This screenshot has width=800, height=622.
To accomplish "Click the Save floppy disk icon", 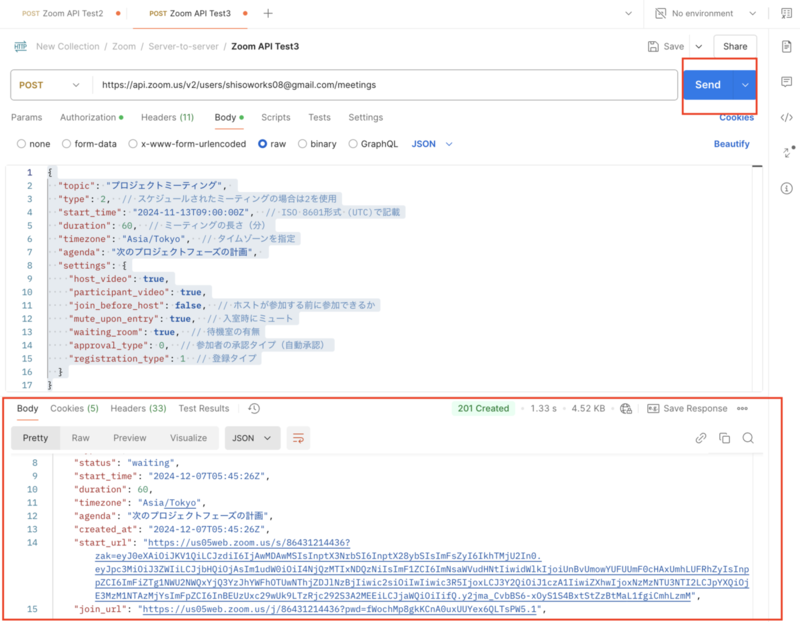I will click(x=653, y=46).
